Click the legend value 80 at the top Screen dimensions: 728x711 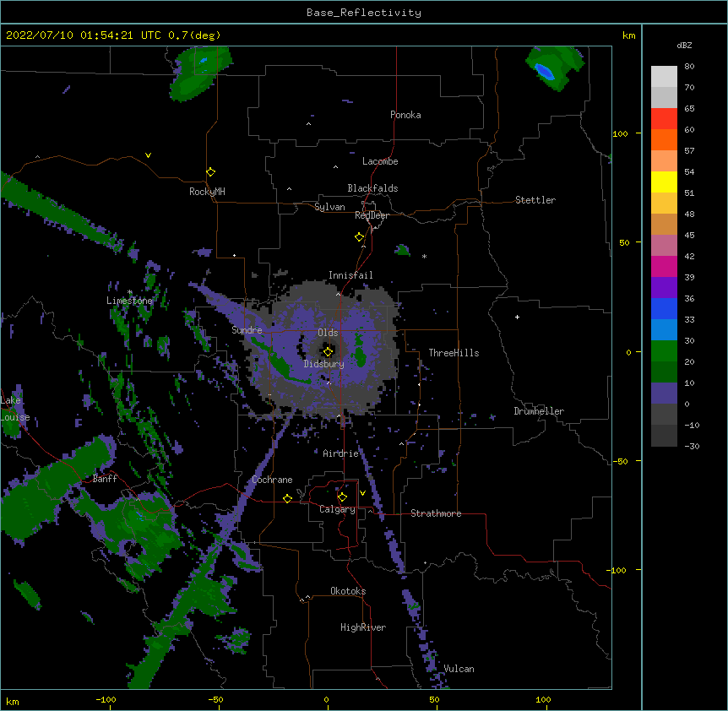click(689, 67)
